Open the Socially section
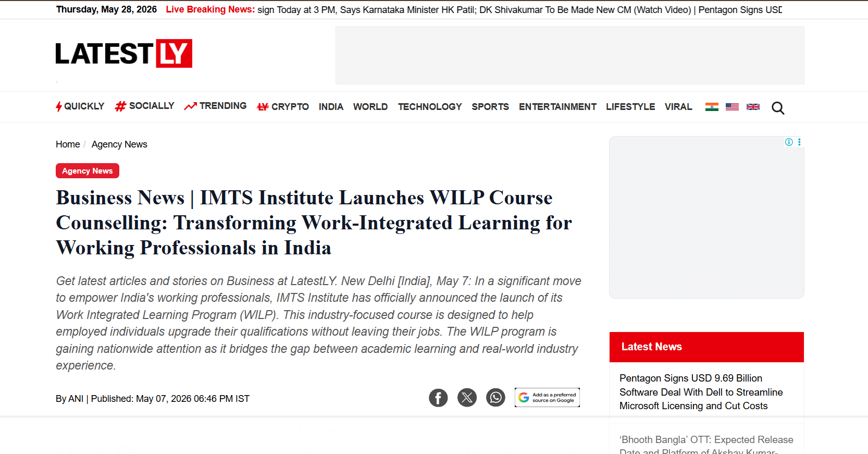 click(x=144, y=106)
